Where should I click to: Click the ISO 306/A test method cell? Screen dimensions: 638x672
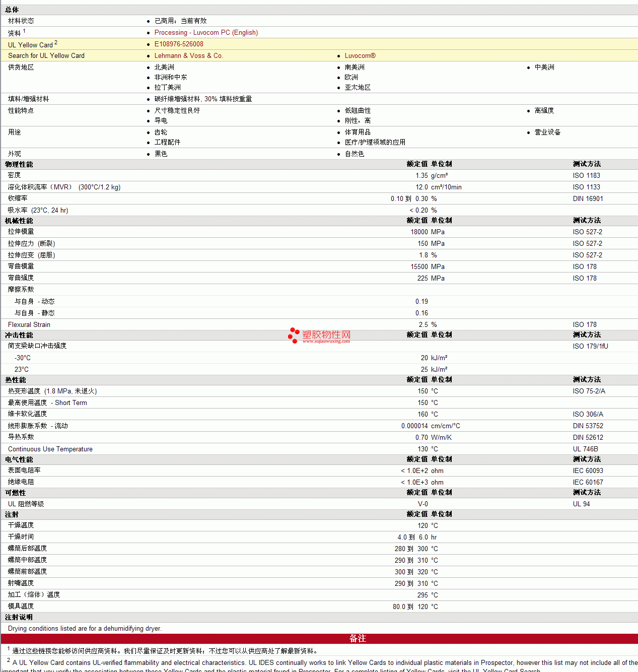pos(588,414)
